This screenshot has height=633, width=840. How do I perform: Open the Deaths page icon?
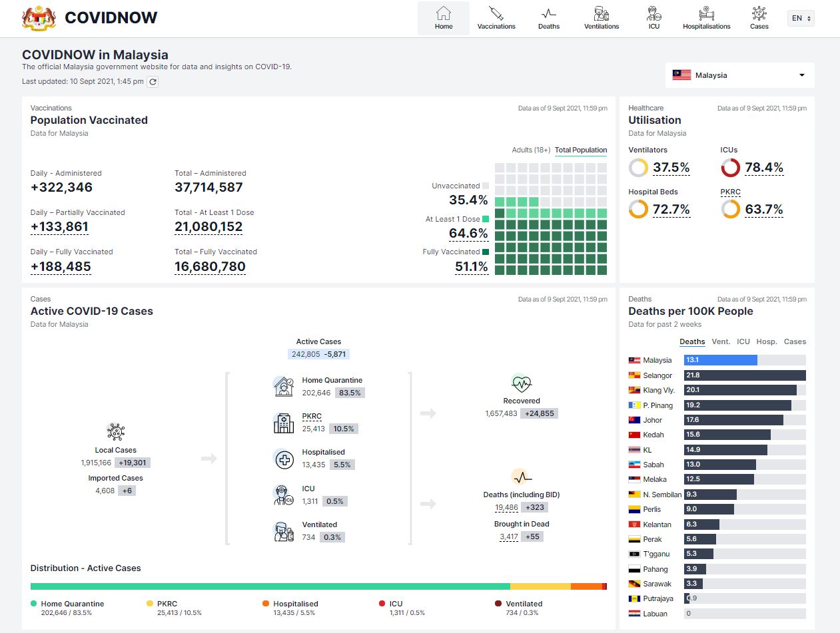[548, 13]
